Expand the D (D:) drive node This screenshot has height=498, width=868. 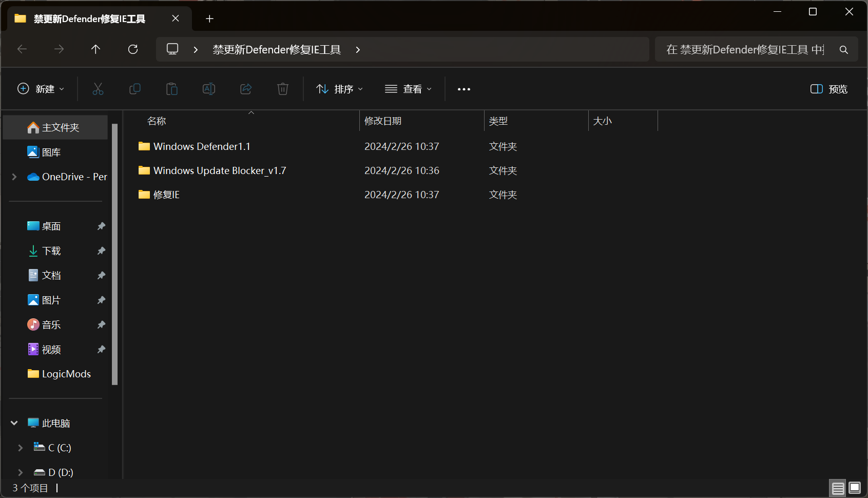21,472
